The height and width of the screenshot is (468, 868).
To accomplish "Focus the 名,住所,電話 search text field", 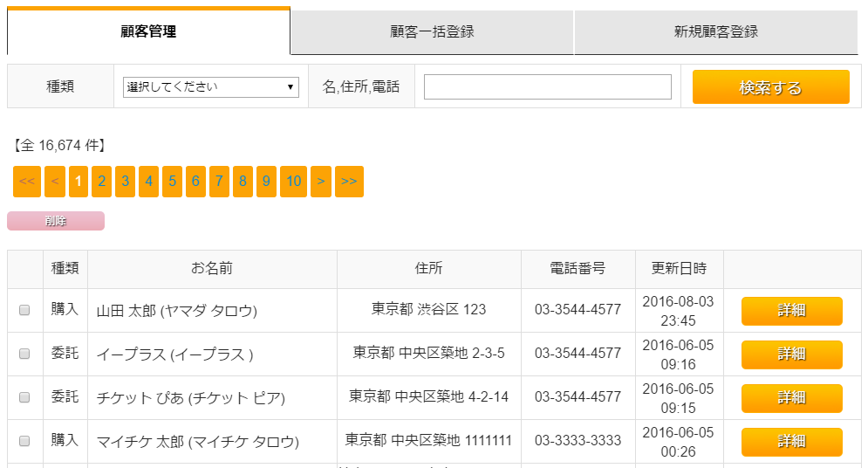I will (x=547, y=87).
